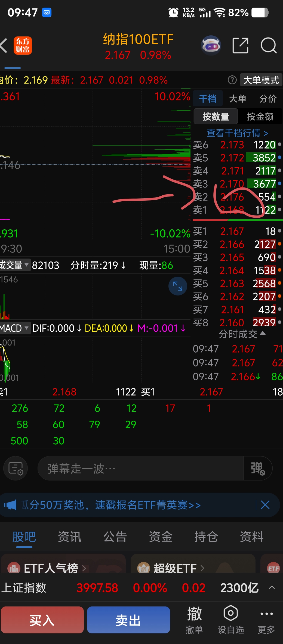The height and width of the screenshot is (644, 283).
Task: Switch to the 分价 tab
Action: click(x=268, y=98)
